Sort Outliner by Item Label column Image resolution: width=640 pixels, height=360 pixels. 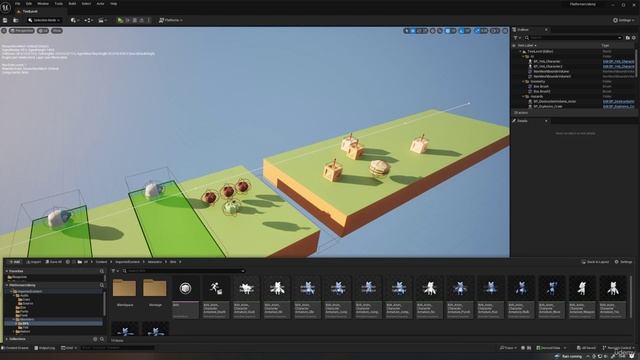527,45
